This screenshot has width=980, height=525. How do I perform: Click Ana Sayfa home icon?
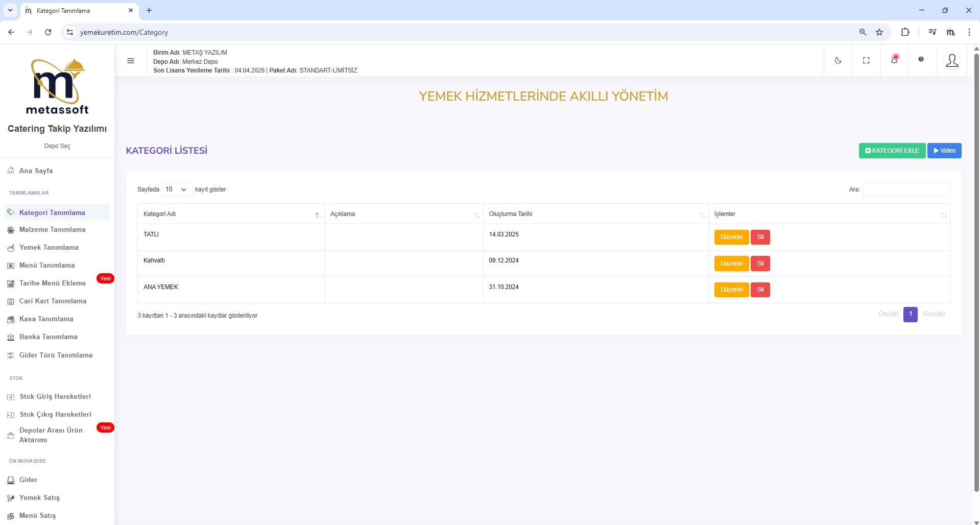coord(11,171)
